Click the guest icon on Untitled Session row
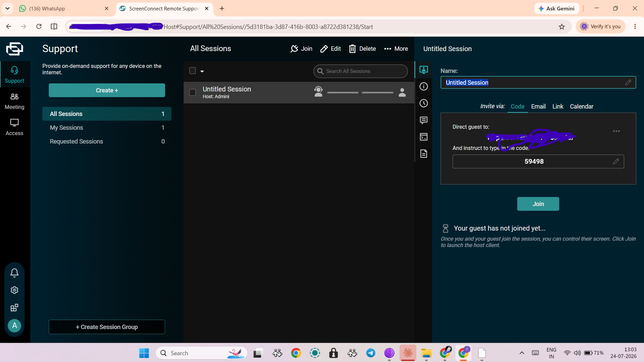This screenshot has width=644, height=362. [x=402, y=92]
